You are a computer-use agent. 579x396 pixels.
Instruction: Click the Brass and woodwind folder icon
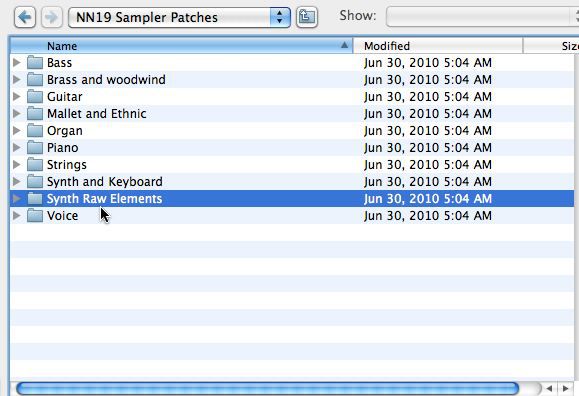[35, 79]
